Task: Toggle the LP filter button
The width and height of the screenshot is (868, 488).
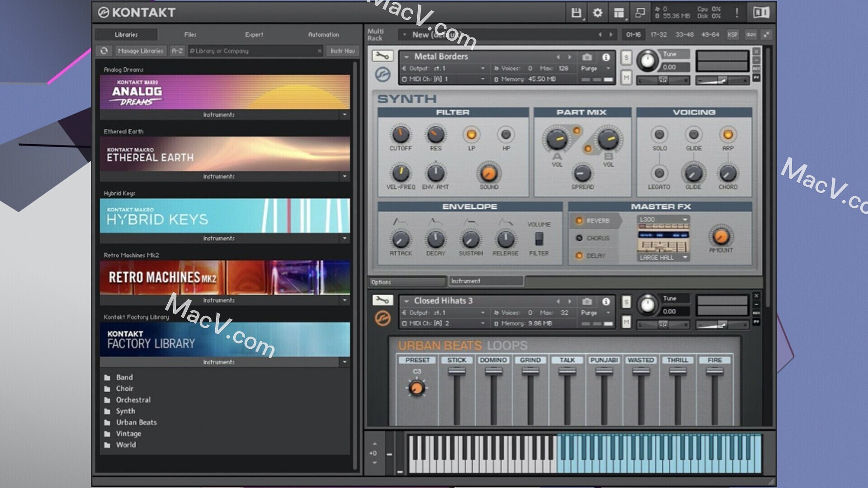Action: 471,135
